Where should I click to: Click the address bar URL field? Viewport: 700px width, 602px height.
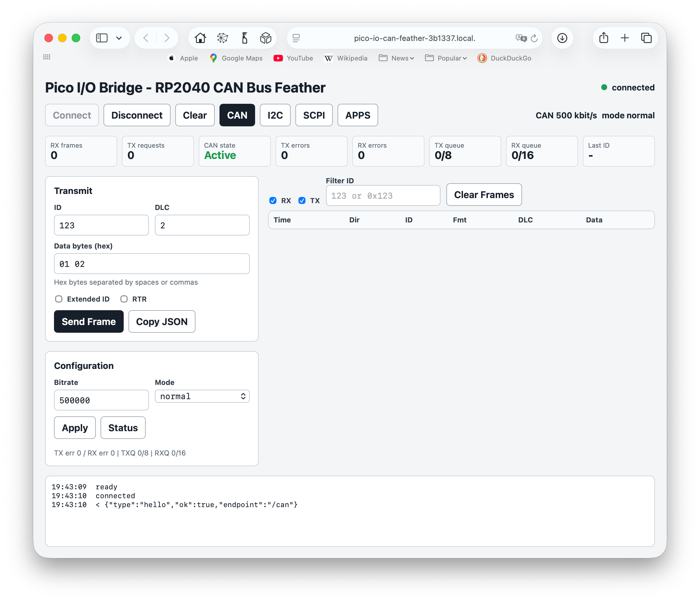click(x=415, y=38)
